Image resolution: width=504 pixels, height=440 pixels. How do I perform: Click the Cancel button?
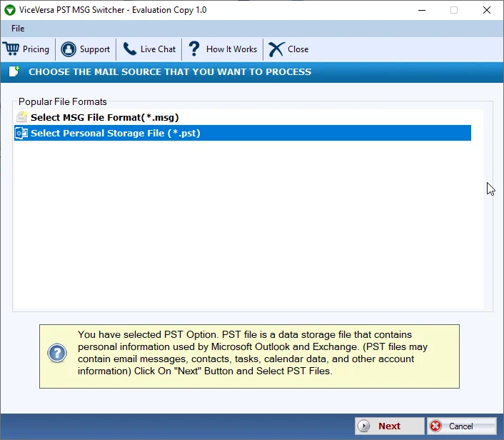point(462,426)
